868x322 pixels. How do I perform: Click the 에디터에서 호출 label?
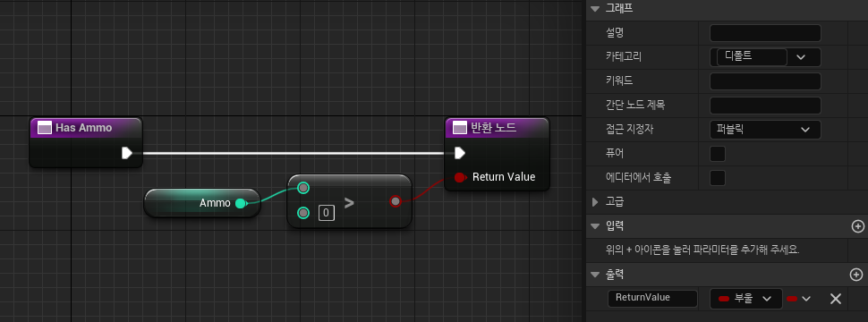tap(639, 178)
